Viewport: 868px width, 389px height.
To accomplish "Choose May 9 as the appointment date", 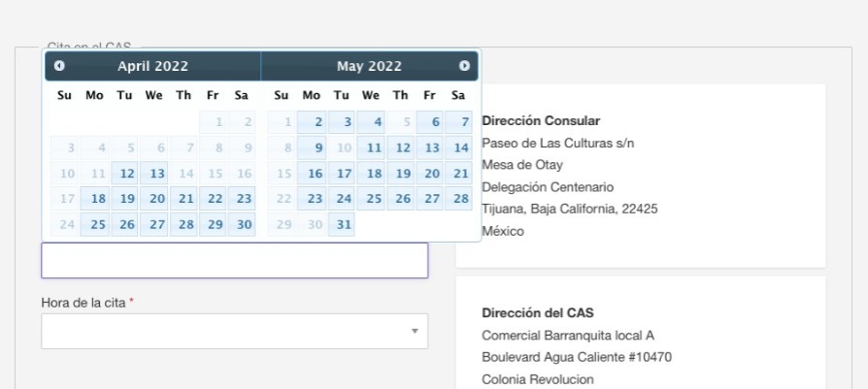I will click(x=312, y=147).
